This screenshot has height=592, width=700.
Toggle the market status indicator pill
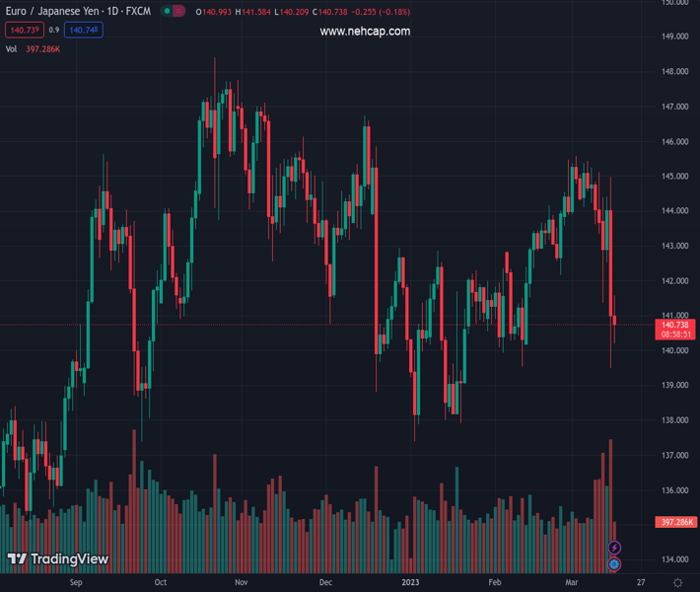tap(174, 12)
